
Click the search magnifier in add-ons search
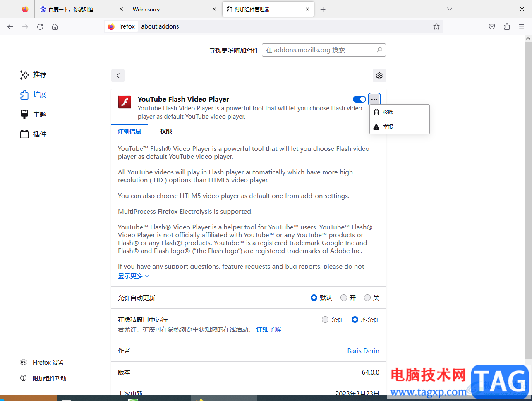(x=379, y=50)
